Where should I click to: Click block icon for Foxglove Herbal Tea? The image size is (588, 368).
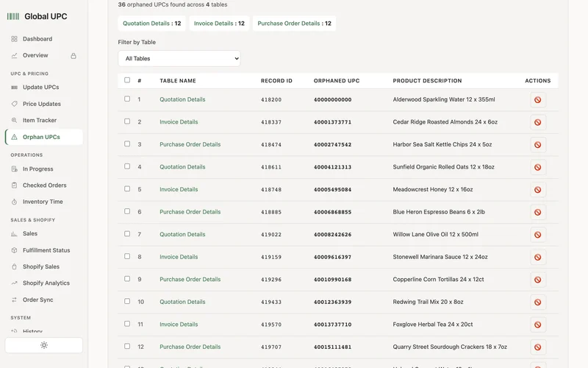tap(538, 325)
